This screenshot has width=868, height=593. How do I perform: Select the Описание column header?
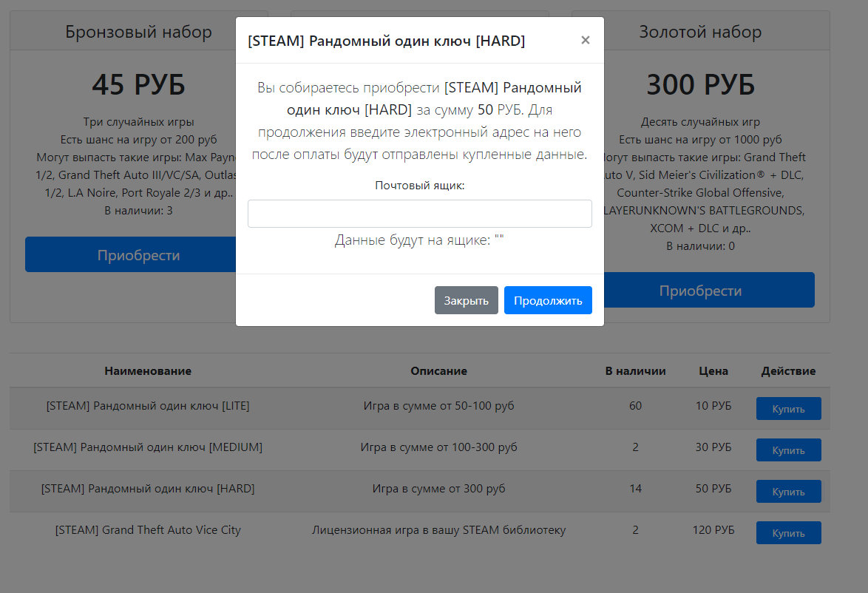tap(438, 371)
